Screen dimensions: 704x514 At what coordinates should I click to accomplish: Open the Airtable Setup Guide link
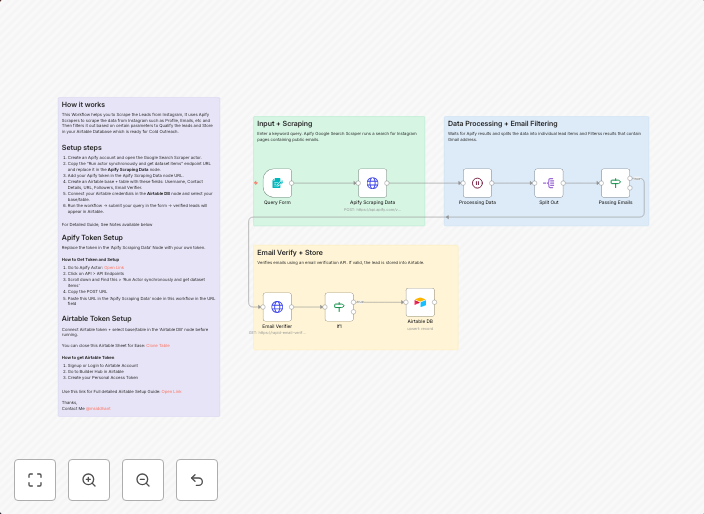172,391
